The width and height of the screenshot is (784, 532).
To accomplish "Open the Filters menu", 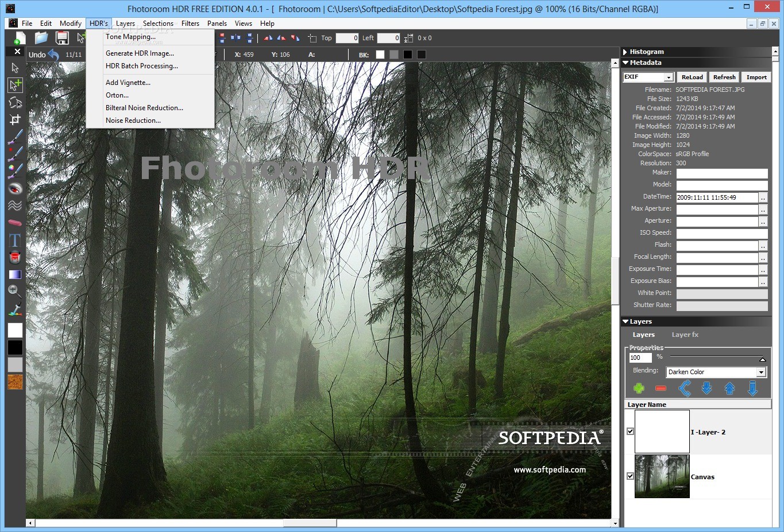I will [x=190, y=24].
